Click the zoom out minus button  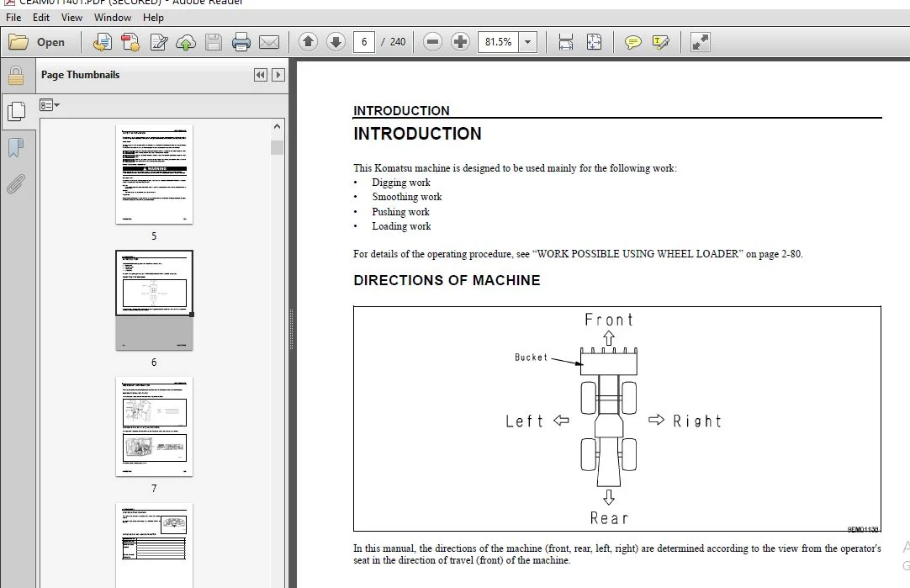[x=432, y=42]
